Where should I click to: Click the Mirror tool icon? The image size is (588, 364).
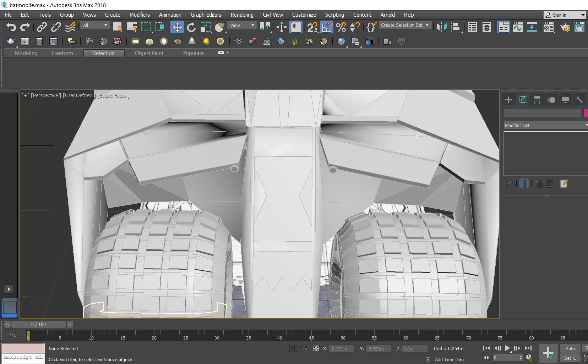coord(441,27)
